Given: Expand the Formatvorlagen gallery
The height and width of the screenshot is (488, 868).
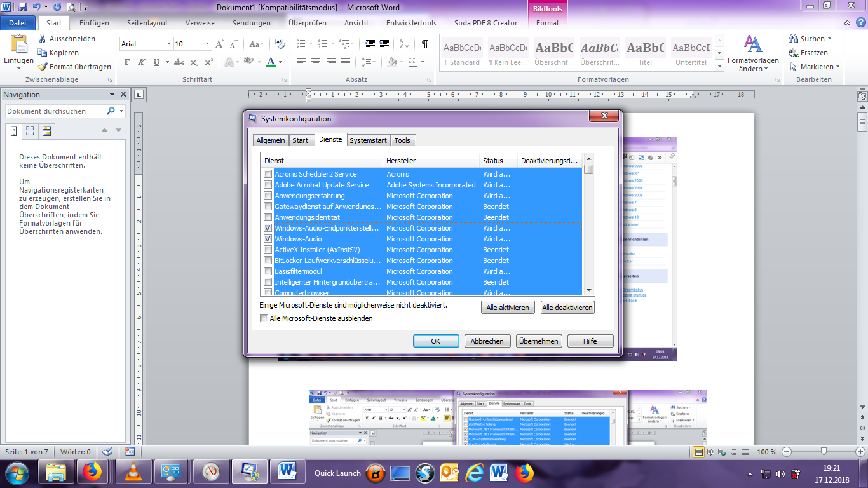Looking at the screenshot, I should (720, 67).
